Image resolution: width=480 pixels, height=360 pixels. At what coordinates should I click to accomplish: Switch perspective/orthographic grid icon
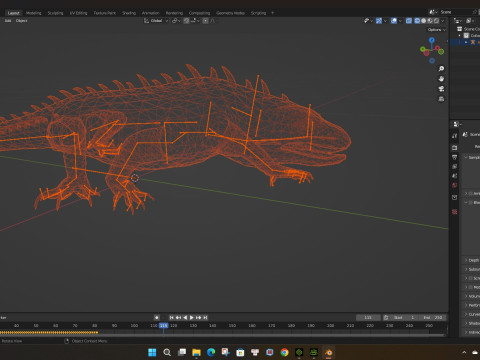click(441, 99)
